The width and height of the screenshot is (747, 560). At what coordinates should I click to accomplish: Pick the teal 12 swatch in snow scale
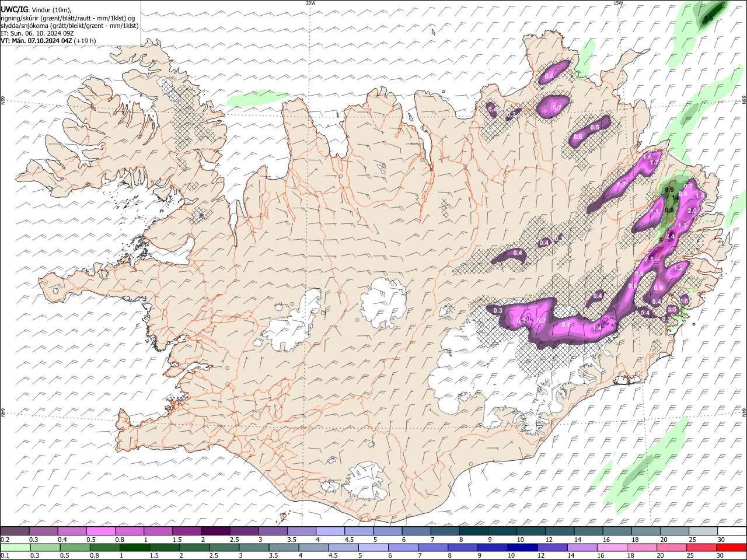coord(560,531)
